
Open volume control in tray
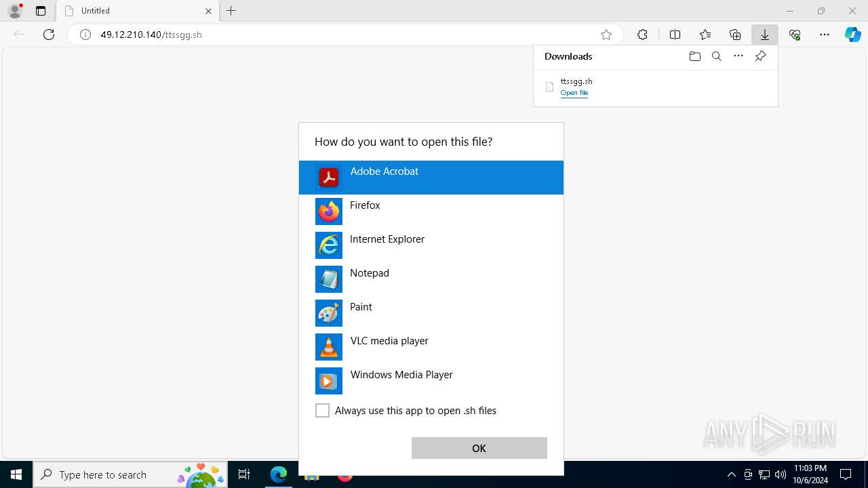[781, 474]
